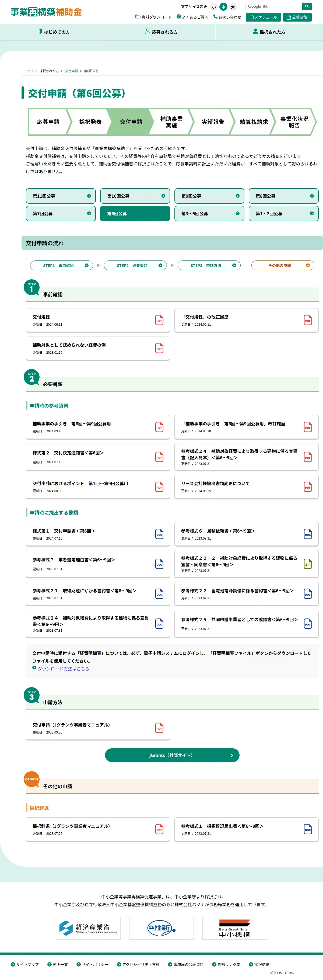Open PDF icon for 様式第2 交付決定通知書
The image size is (323, 980).
coord(159,457)
